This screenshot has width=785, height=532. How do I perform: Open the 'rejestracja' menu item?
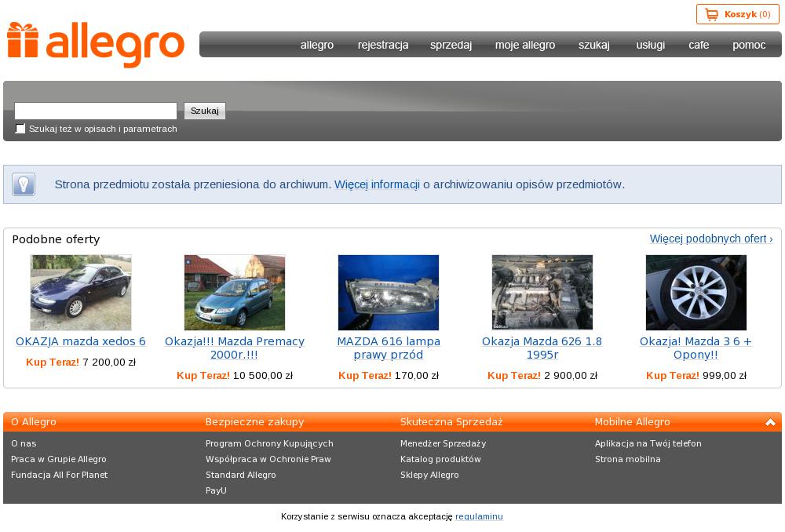click(x=383, y=45)
